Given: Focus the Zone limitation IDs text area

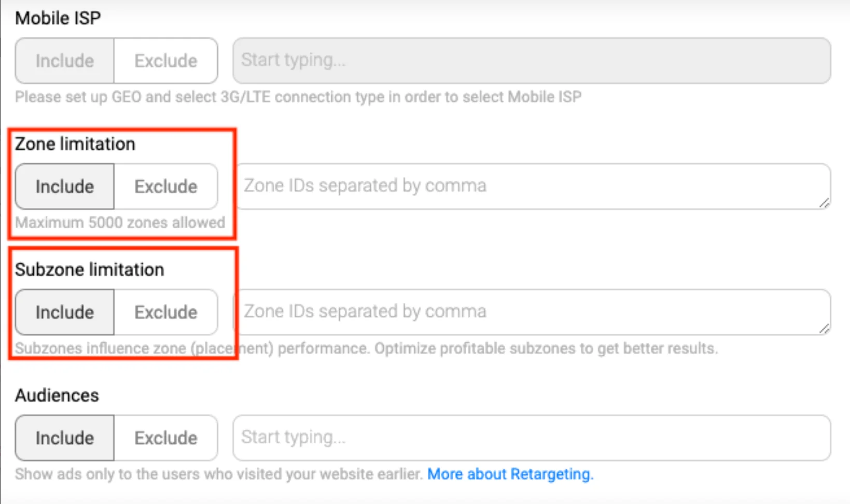Looking at the screenshot, I should pyautogui.click(x=532, y=186).
